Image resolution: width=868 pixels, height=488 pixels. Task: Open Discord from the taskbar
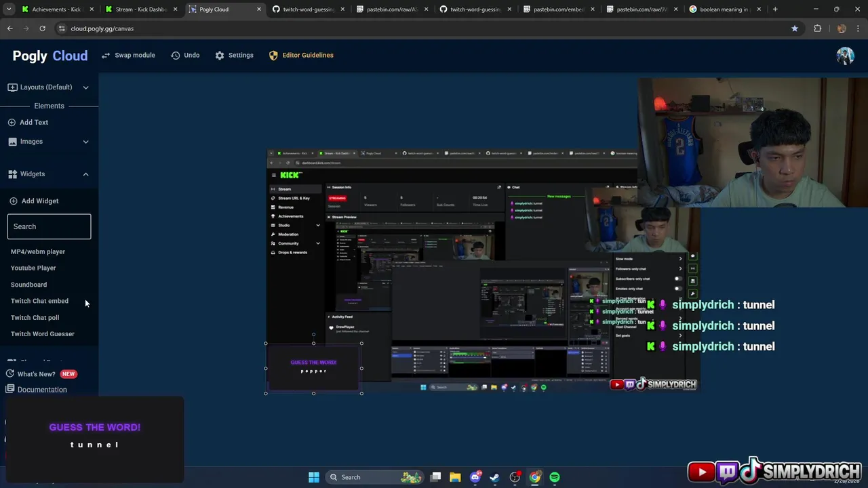[x=475, y=477]
